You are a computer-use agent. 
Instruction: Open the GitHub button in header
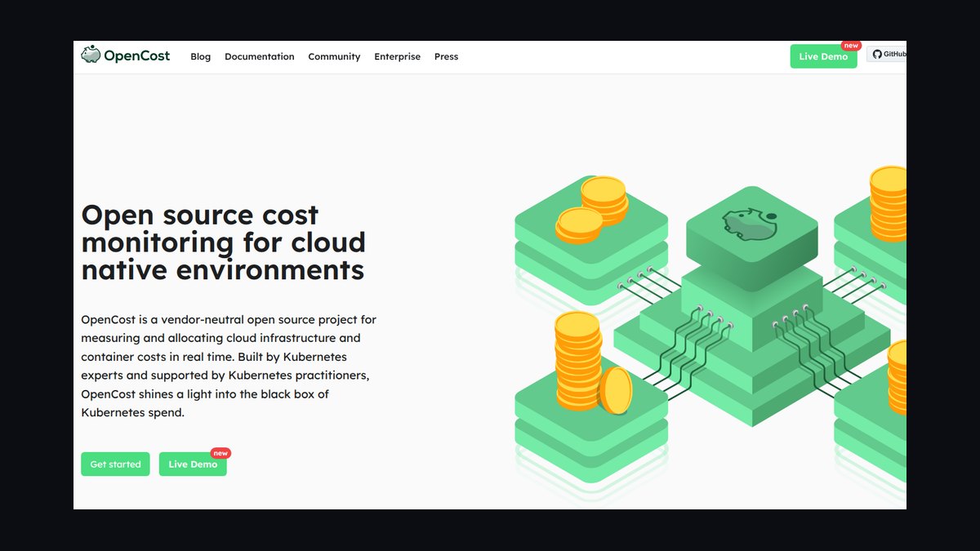click(x=887, y=54)
